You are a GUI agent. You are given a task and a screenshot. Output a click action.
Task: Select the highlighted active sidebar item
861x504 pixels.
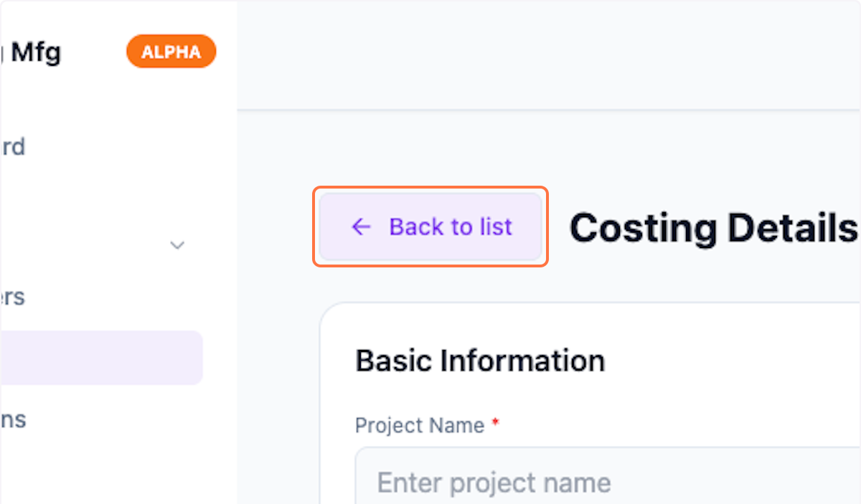pos(100,358)
